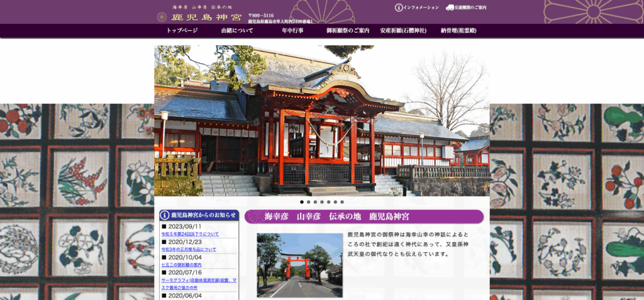
Task: Jump to the third carousel slide dot
Action: pos(315,202)
